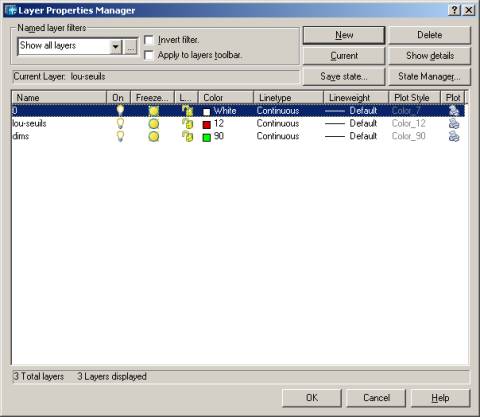Click the printer plot icon for layer 0

pos(454,111)
